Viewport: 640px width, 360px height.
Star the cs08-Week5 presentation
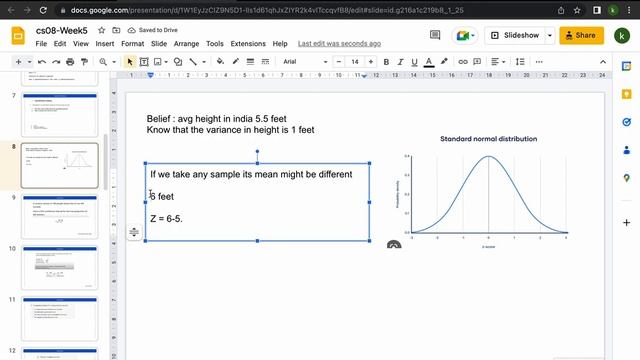coord(102,30)
